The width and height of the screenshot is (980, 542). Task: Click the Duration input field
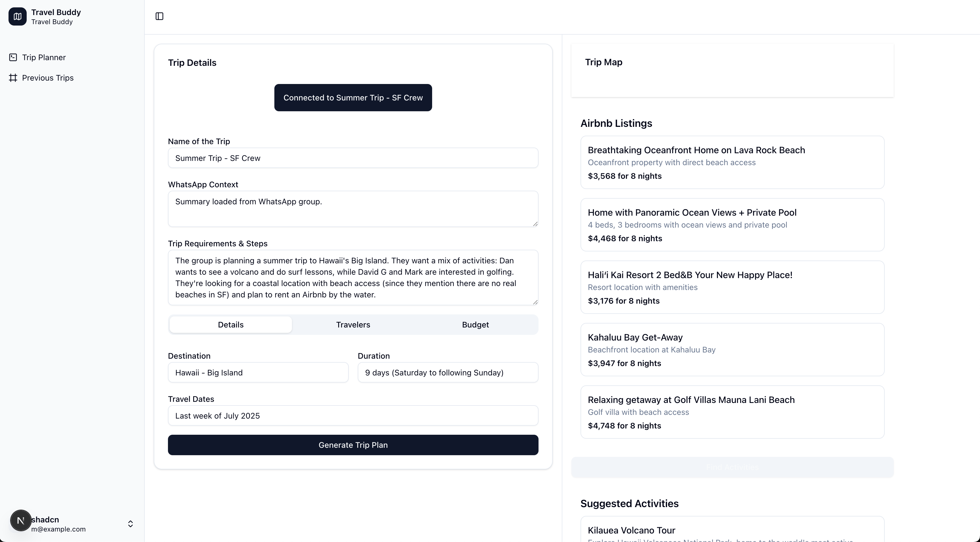447,372
